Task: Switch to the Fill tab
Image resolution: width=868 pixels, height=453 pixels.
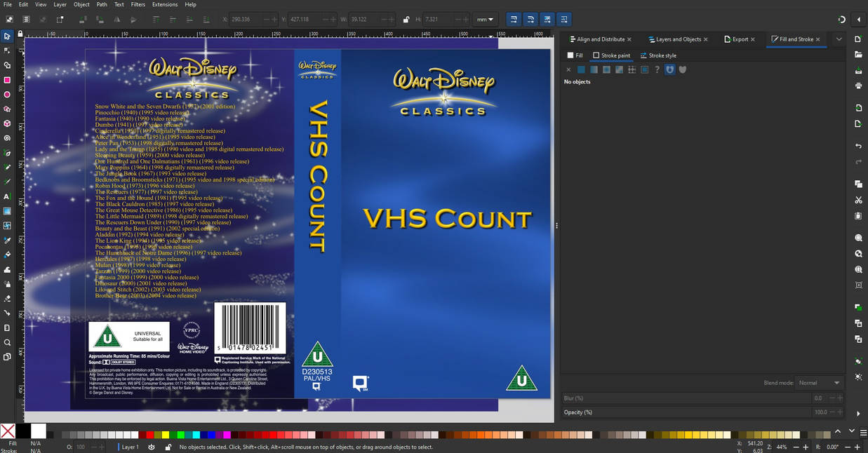Action: (575, 55)
